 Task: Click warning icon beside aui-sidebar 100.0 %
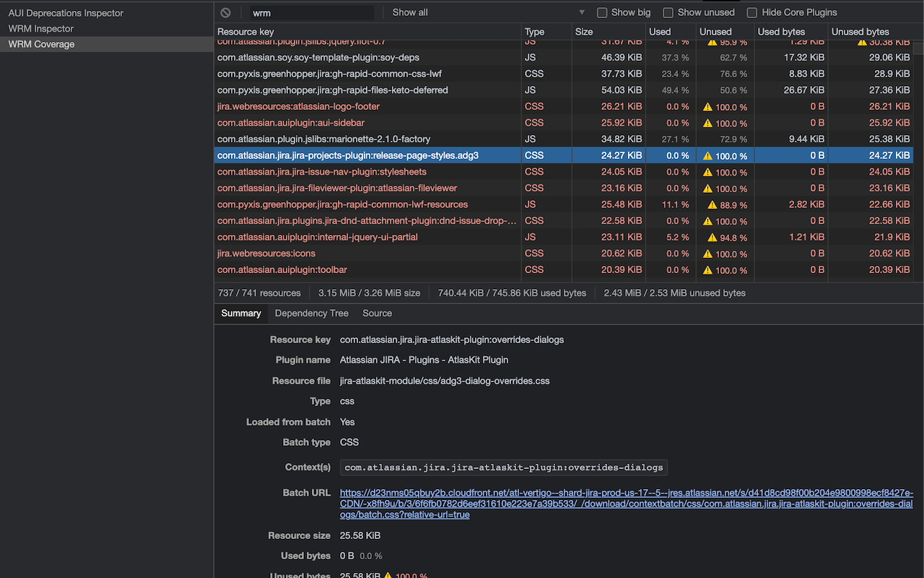(x=706, y=123)
